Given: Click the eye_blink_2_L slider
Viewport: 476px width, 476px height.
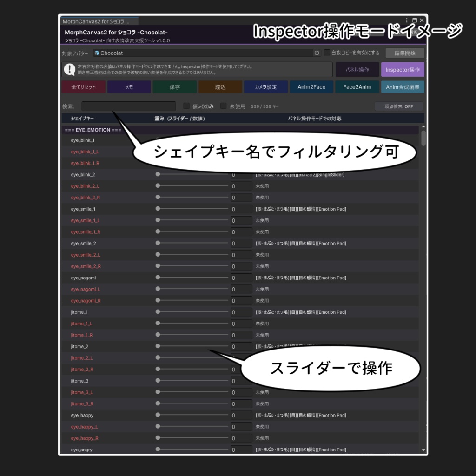Looking at the screenshot, I should point(192,185).
